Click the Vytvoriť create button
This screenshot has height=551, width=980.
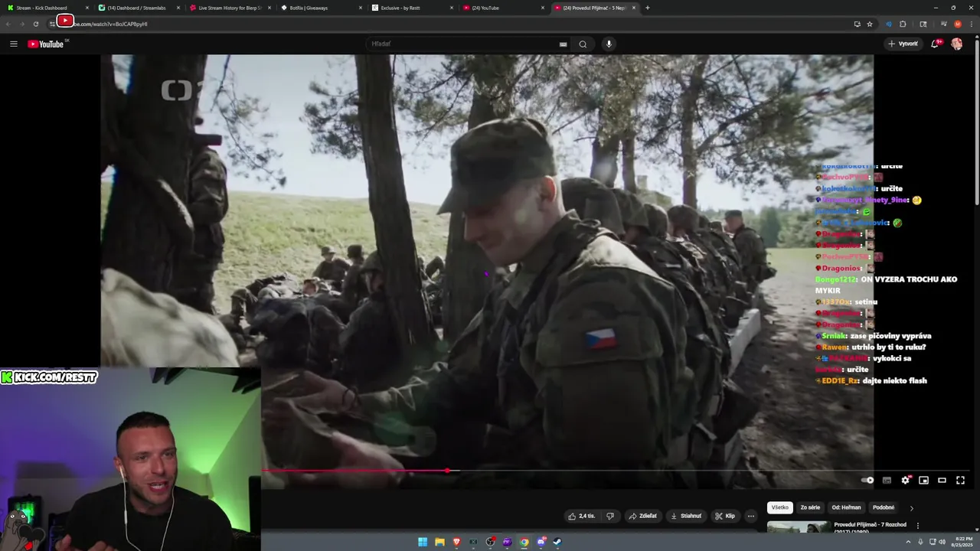pos(903,44)
